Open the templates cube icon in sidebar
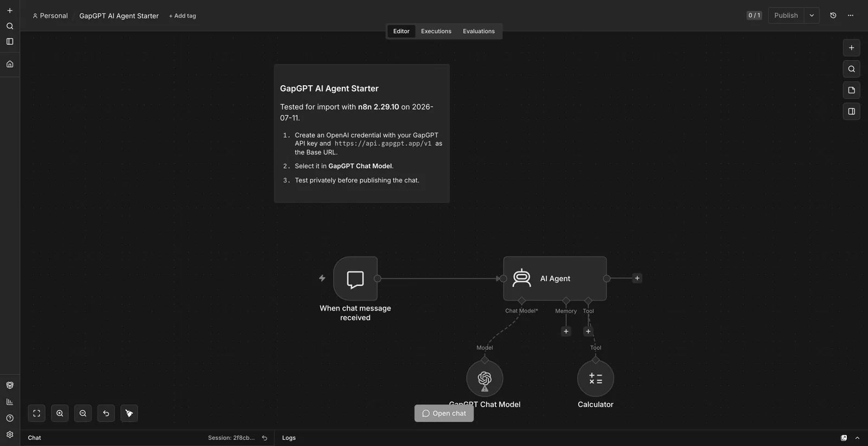 [10, 385]
